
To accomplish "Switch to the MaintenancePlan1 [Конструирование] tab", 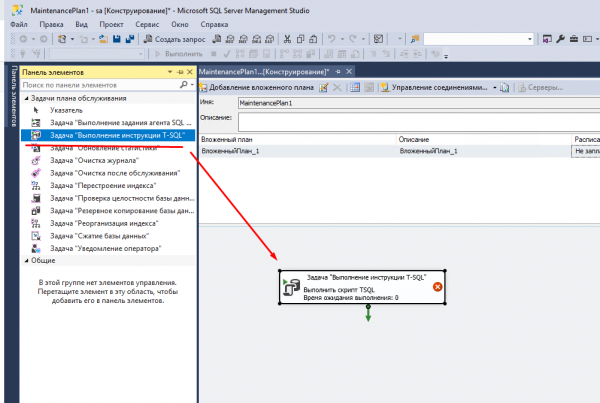I will pyautogui.click(x=263, y=73).
